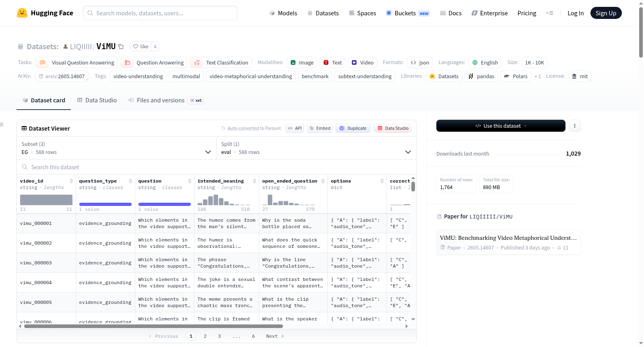Image resolution: width=644 pixels, height=347 pixels.
Task: Open Data Studio from the viewer header button
Action: point(393,128)
